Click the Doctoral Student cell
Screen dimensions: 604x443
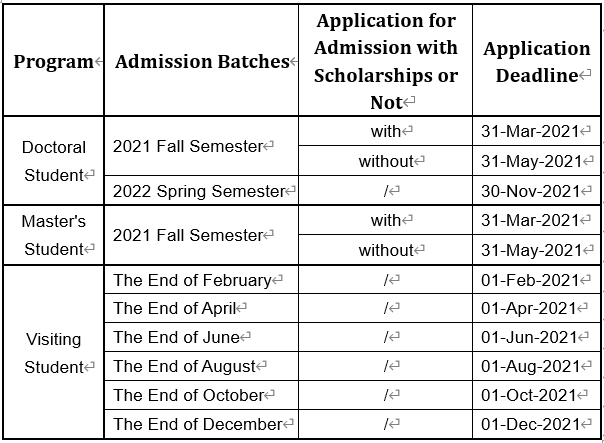pyautogui.click(x=55, y=161)
